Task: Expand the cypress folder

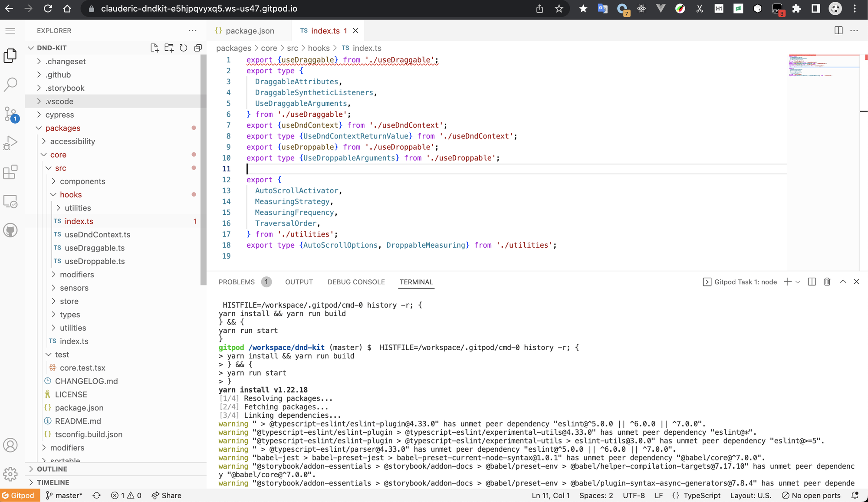Action: pyautogui.click(x=39, y=115)
